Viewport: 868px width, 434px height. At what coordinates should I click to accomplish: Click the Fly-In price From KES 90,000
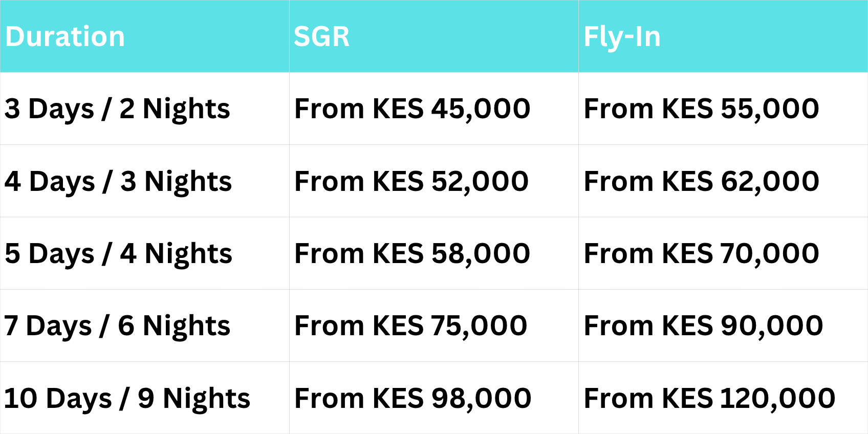[703, 326]
